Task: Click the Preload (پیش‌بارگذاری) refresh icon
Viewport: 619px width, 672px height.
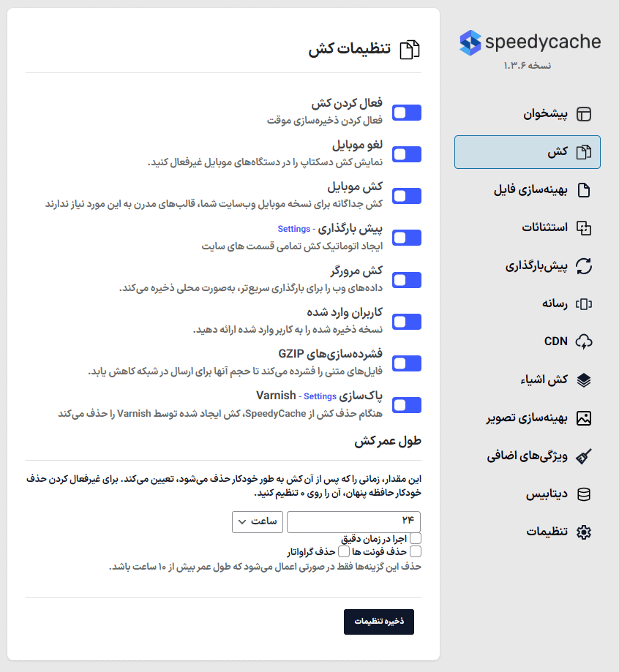Action: (x=584, y=266)
